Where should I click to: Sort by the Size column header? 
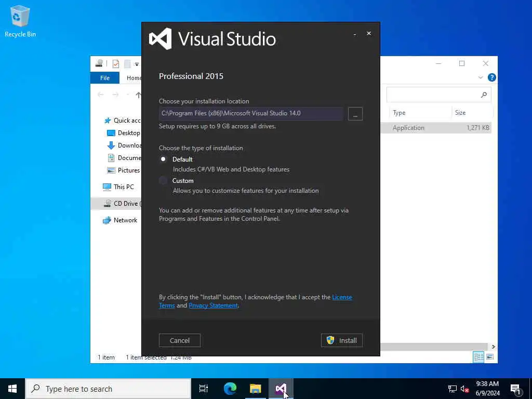(x=460, y=113)
